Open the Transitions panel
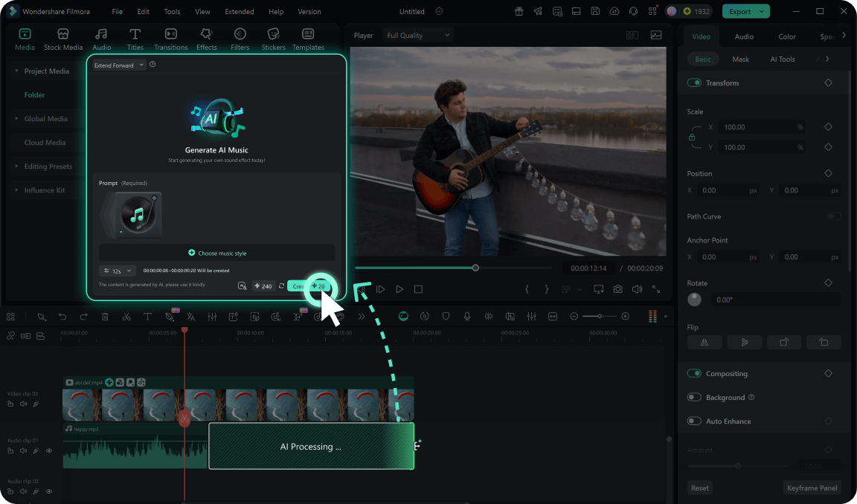The width and height of the screenshot is (857, 504). [x=170, y=39]
